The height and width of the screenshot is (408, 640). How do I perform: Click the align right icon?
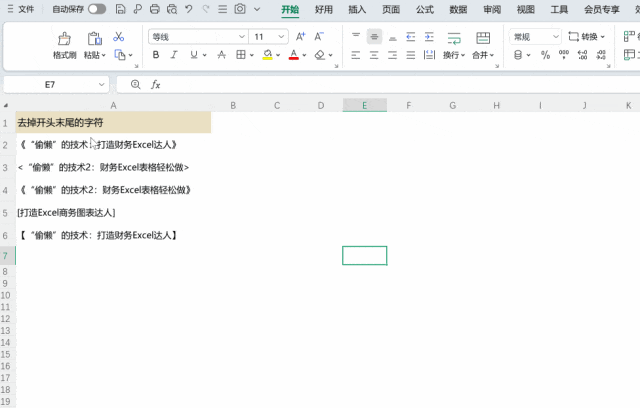pyautogui.click(x=393, y=55)
